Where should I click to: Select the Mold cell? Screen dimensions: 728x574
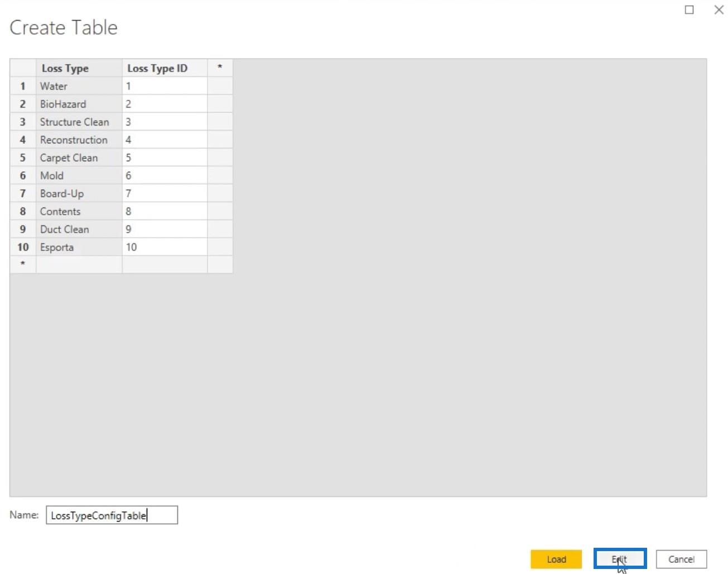[x=79, y=175]
